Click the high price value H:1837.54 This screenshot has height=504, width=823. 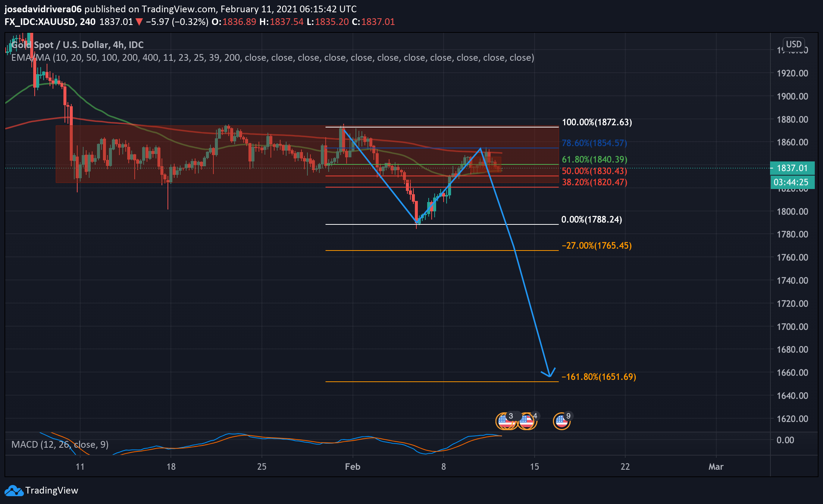point(282,22)
